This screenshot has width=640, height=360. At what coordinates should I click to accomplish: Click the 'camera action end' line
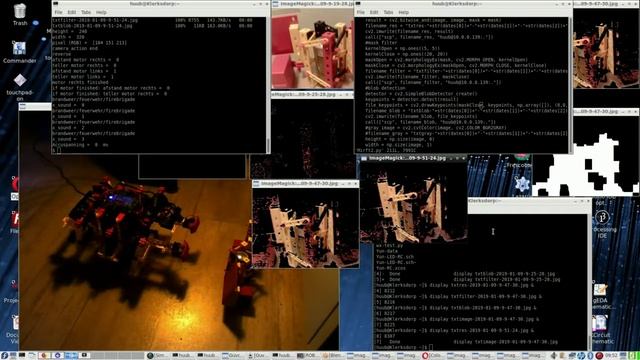point(75,48)
